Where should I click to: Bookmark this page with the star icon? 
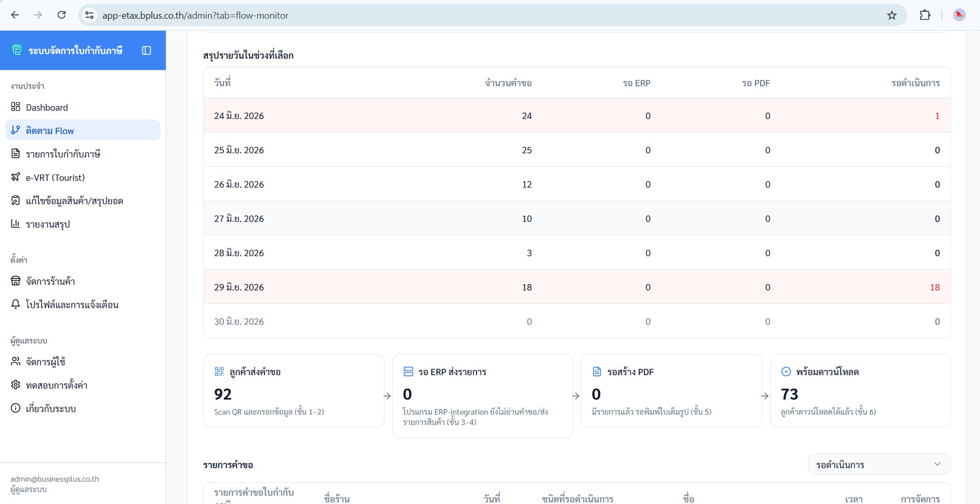click(x=892, y=15)
